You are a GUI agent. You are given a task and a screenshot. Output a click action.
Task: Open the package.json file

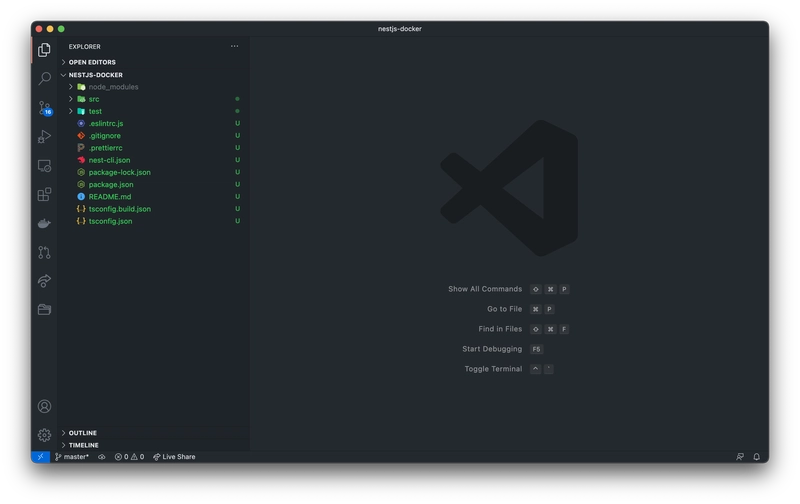153,185
